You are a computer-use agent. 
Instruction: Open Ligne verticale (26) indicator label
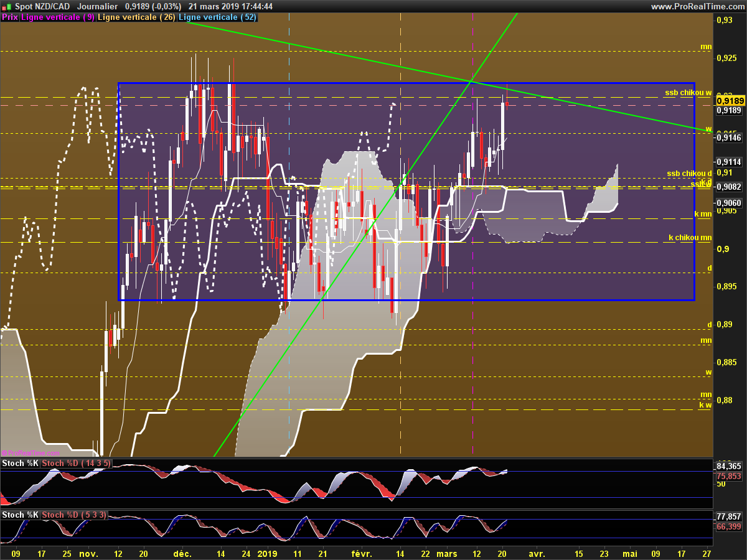coord(138,17)
